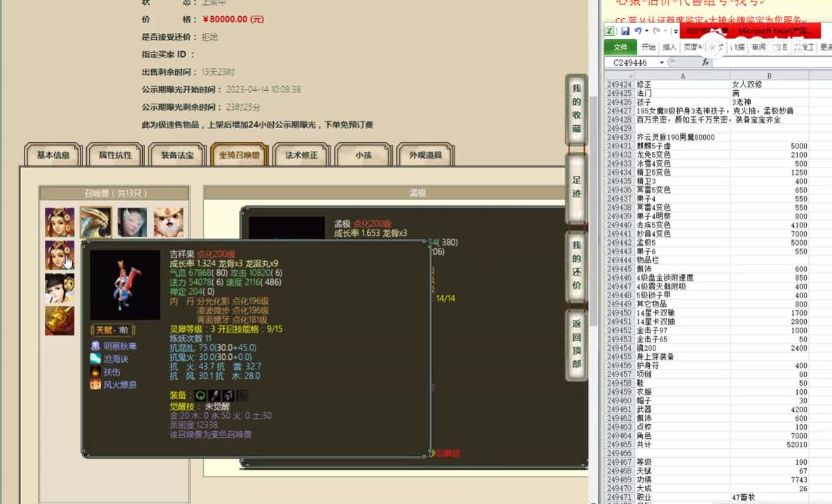Undo the last action in Excel

click(x=638, y=31)
